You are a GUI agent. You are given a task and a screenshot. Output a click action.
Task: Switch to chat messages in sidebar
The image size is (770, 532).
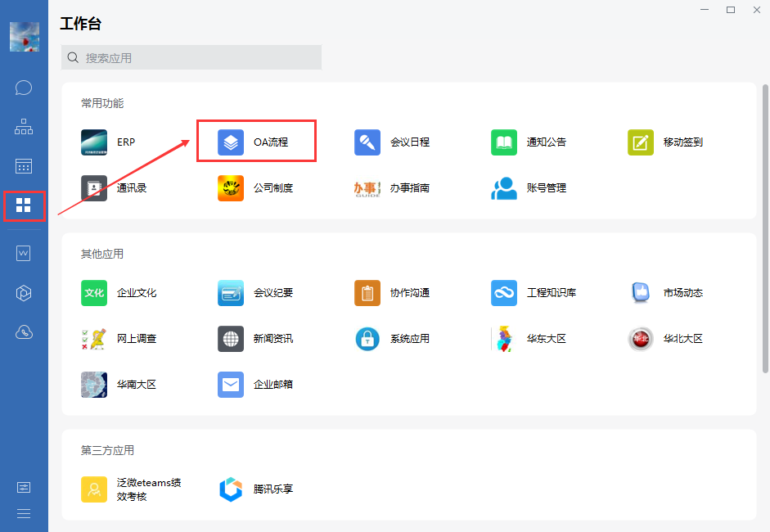coord(24,88)
